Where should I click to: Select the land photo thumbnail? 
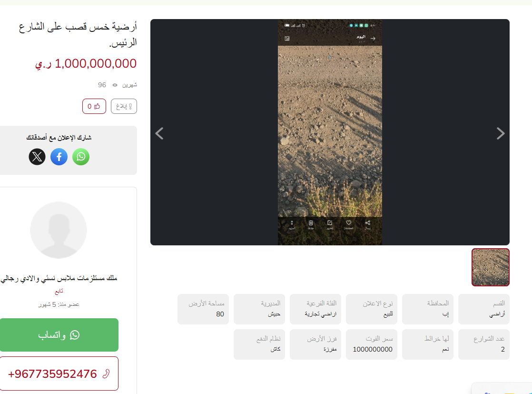pos(491,267)
